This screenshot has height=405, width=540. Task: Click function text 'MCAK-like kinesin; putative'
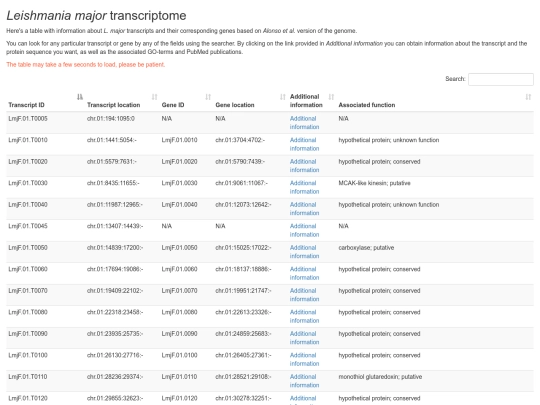(x=374, y=183)
